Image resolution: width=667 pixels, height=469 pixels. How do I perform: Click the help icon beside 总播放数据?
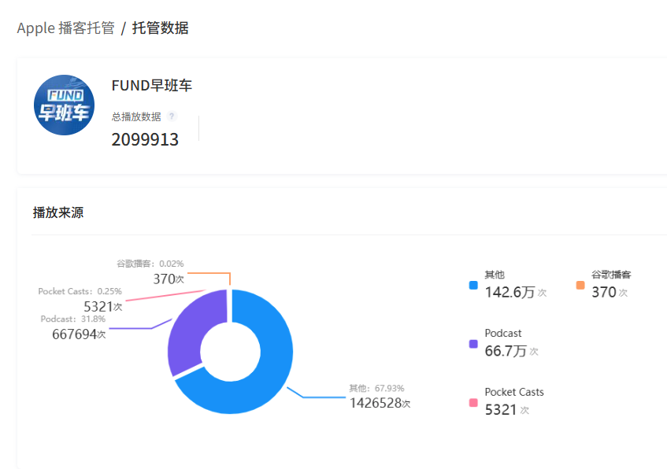pyautogui.click(x=172, y=117)
